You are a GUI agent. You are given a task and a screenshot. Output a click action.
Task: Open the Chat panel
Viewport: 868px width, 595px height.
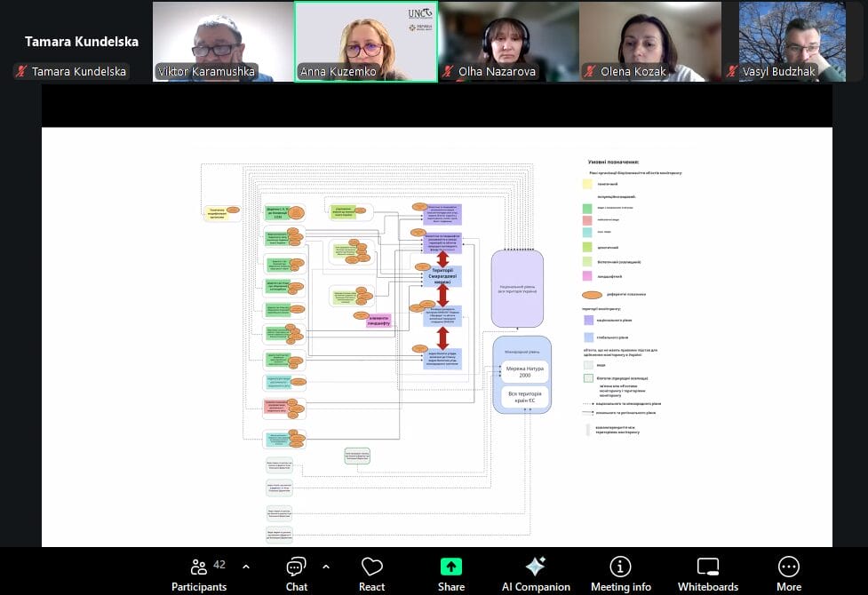296,573
